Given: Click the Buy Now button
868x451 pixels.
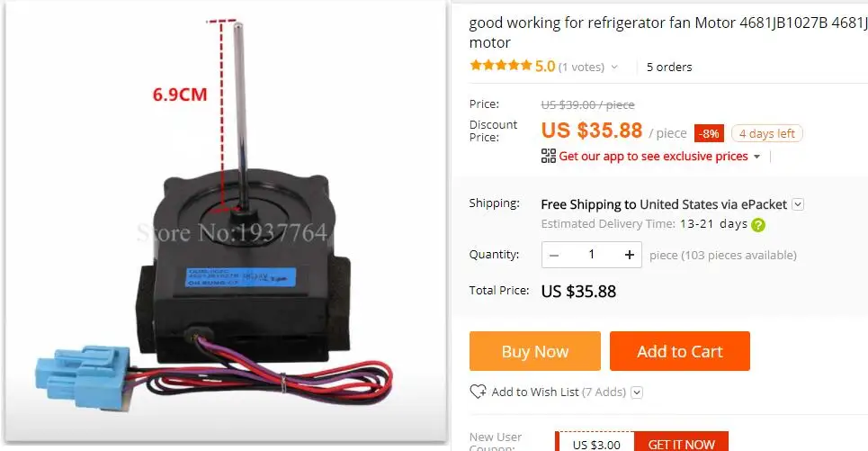Looking at the screenshot, I should [535, 351].
